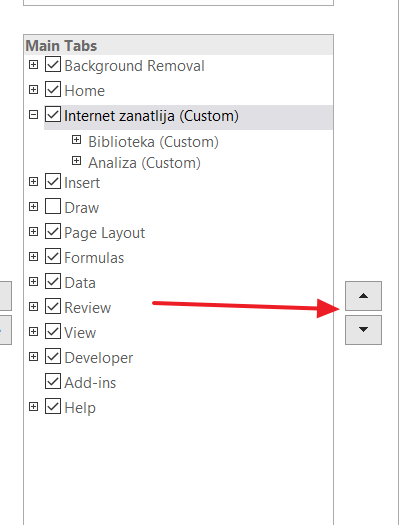Expand the Help tab node

(x=33, y=406)
